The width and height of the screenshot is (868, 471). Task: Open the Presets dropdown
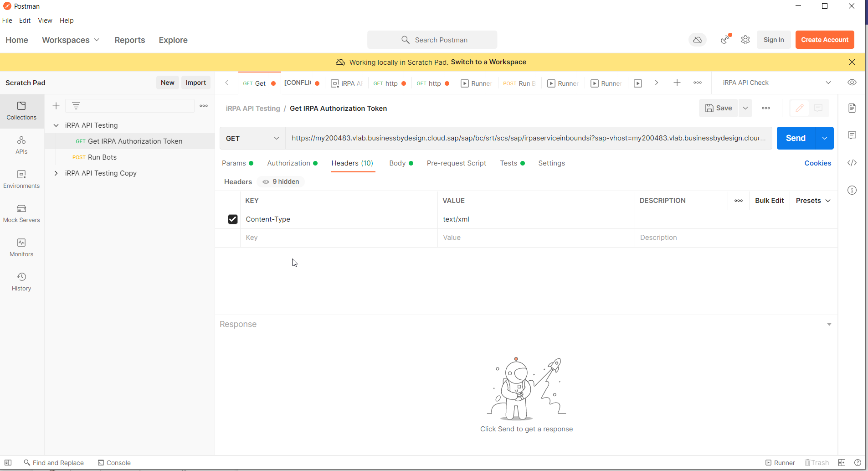click(813, 201)
